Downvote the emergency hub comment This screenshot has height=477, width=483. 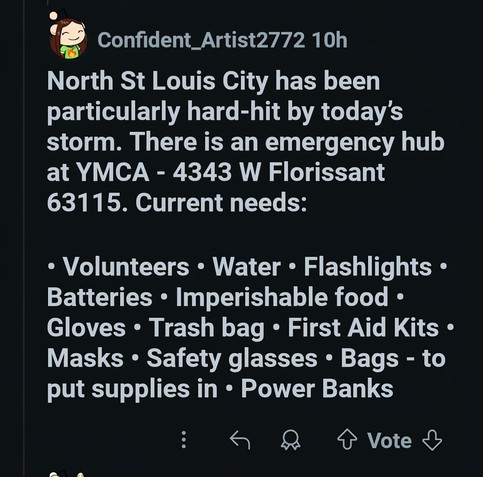click(432, 440)
